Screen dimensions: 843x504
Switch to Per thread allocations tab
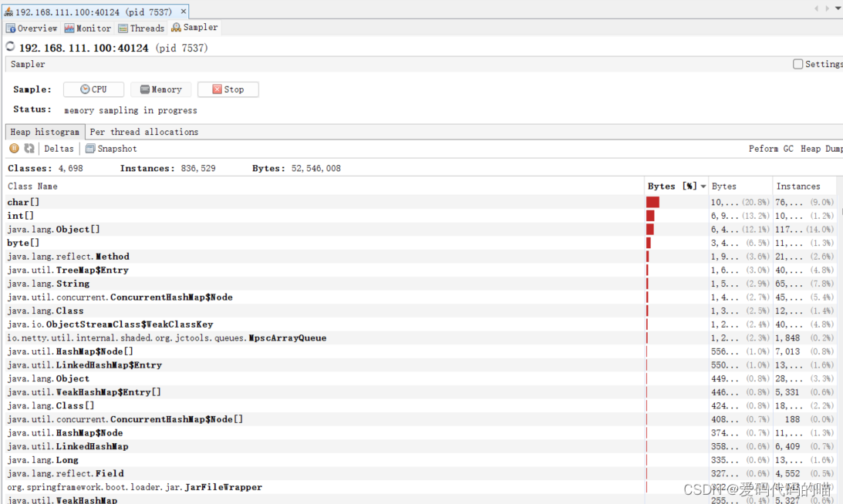pyautogui.click(x=143, y=131)
